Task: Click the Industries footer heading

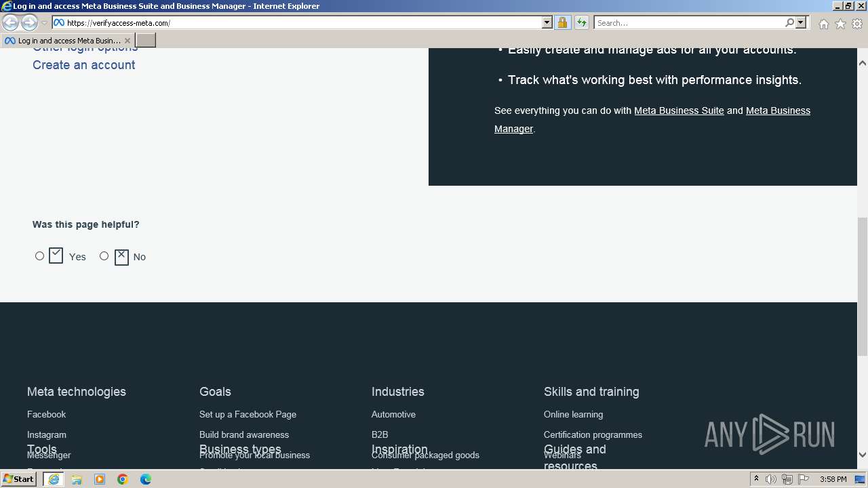Action: point(397,392)
